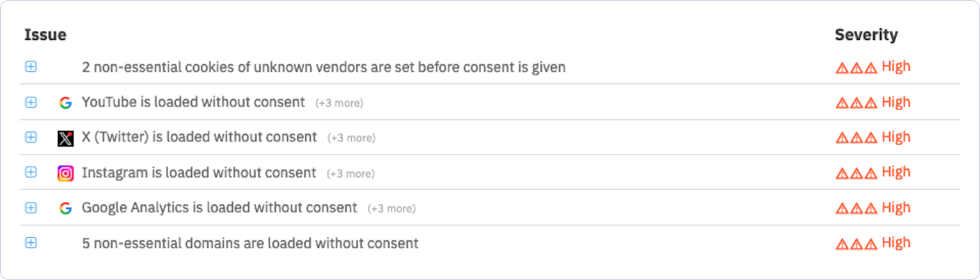The width and height of the screenshot is (980, 280).
Task: Click High severity warning icons for Instagram
Action: [856, 174]
